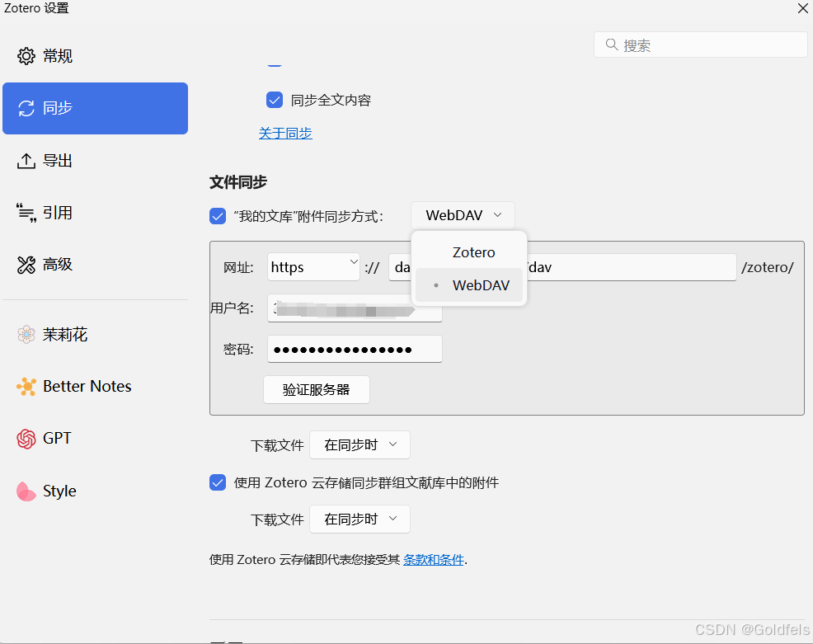Open the 高级 settings pane
Screen dimensions: 813x644
(x=96, y=265)
